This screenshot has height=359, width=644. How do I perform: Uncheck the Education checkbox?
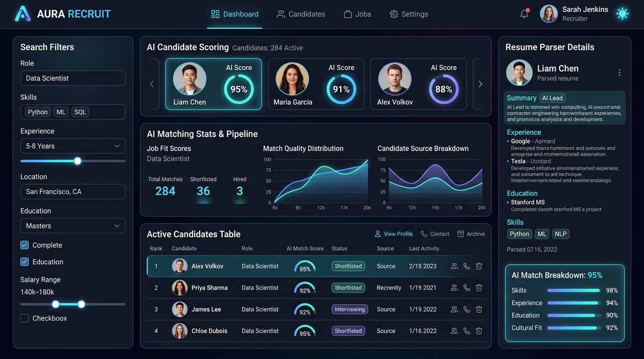point(25,262)
